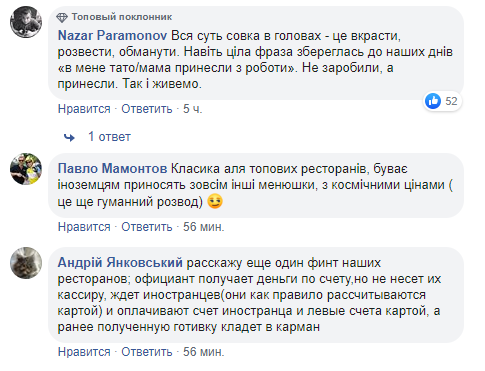Click the 5 ч. timestamp
Screen dimensions: 485x371
point(192,109)
